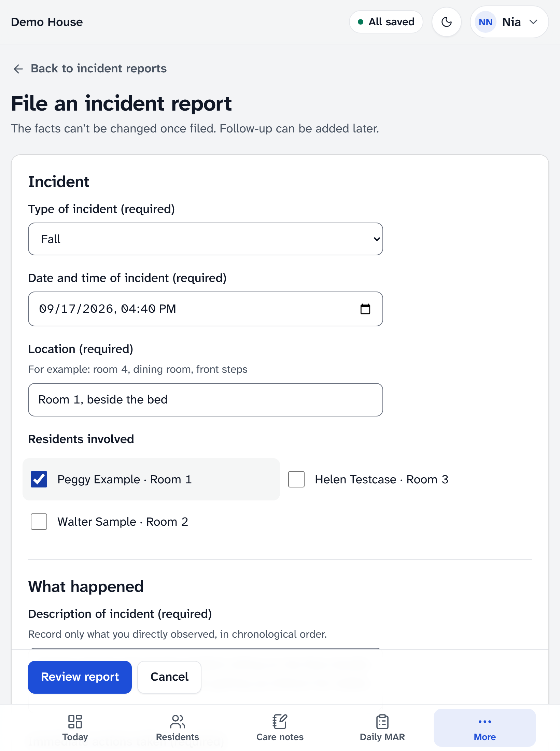The width and height of the screenshot is (560, 751).
Task: Click the back arrow icon
Action: 18,69
